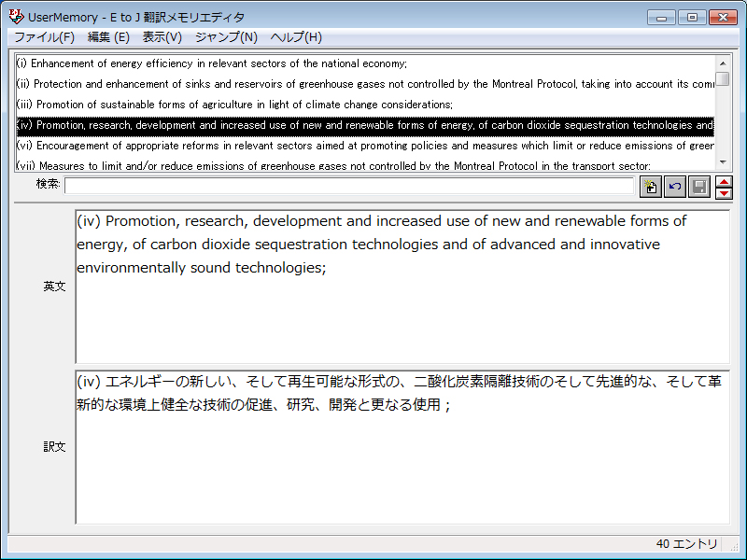Click the entry list scrollbar up arrow
Image resolution: width=747 pixels, height=560 pixels.
point(723,61)
